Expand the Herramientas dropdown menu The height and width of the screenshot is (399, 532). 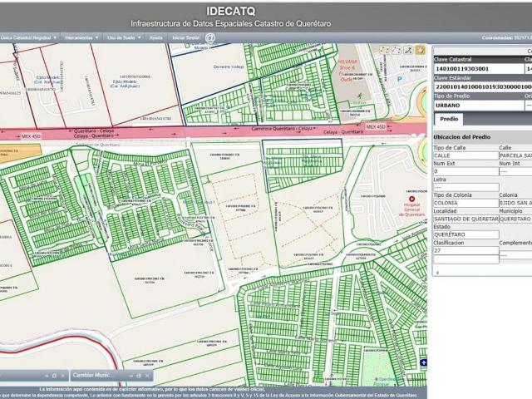click(x=81, y=37)
